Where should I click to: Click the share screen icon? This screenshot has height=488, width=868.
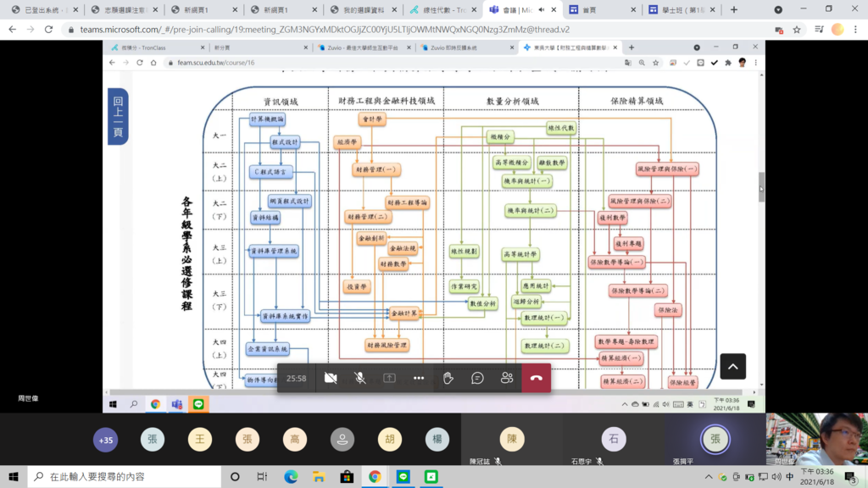[389, 378]
